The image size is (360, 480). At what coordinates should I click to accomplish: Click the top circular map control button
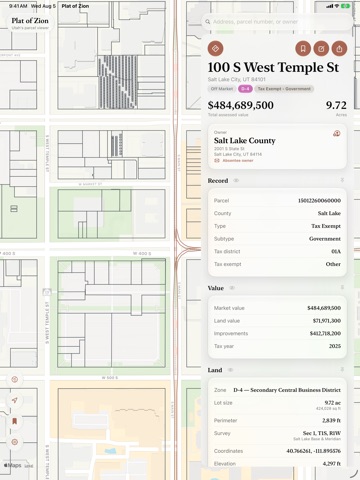click(15, 379)
